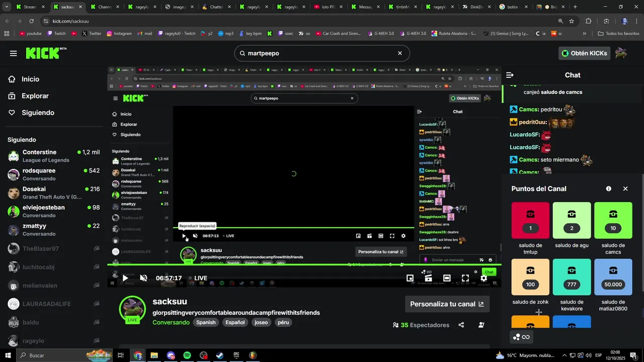
Task: Open rodsquaree's channel in sidebar
Action: coord(53,174)
